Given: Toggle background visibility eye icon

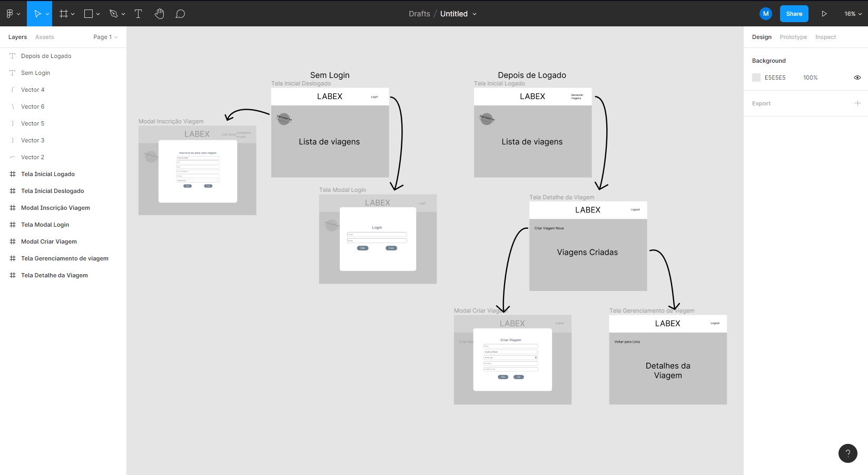Looking at the screenshot, I should tap(857, 77).
